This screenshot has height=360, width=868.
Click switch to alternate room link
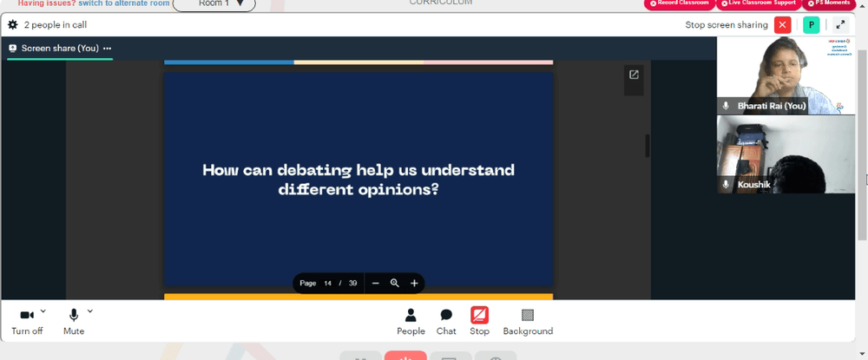point(124,3)
